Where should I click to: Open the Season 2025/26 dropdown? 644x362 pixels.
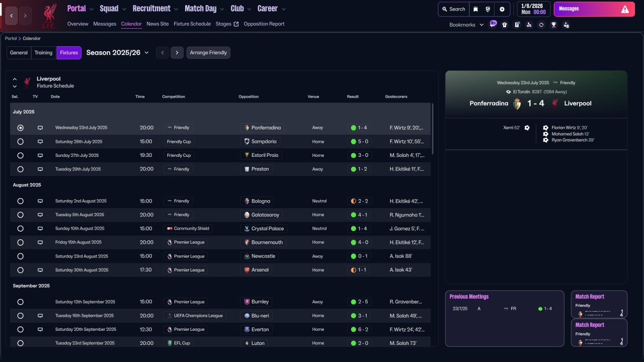click(118, 53)
